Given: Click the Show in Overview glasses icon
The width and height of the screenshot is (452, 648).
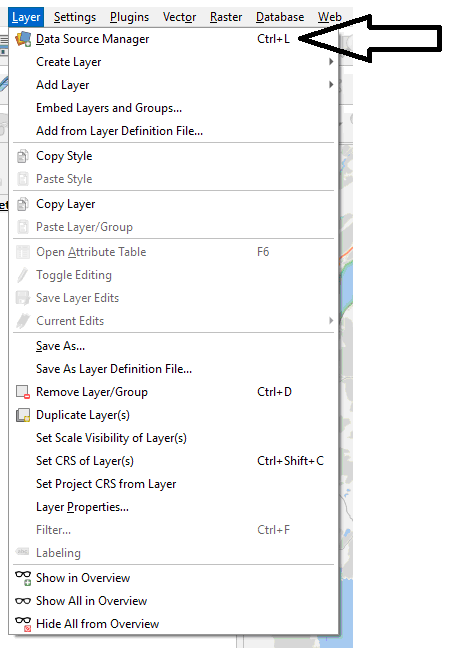Looking at the screenshot, I should (23, 578).
